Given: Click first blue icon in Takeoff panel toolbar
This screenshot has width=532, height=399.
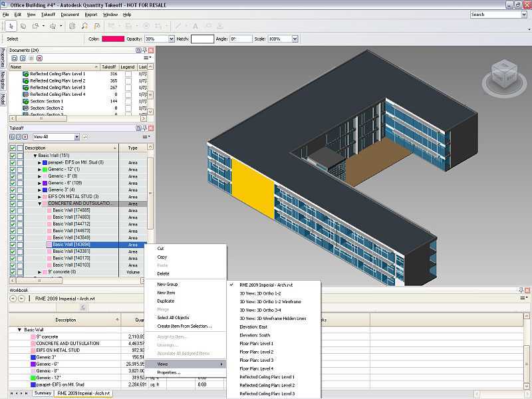Looking at the screenshot, I should 13,137.
